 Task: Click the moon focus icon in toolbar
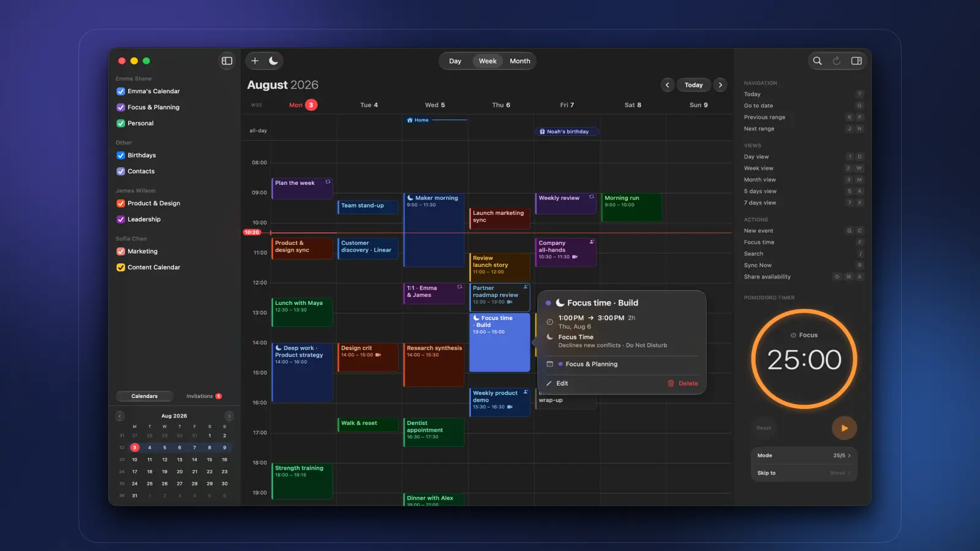tap(273, 61)
